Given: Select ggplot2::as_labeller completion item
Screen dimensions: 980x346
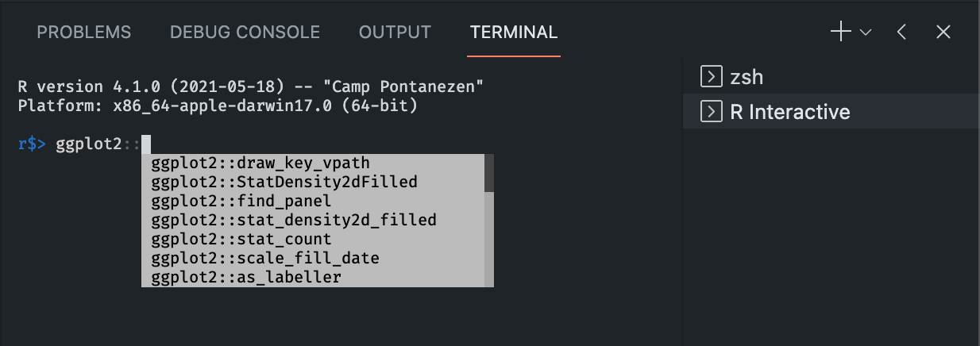Looking at the screenshot, I should tap(313, 278).
